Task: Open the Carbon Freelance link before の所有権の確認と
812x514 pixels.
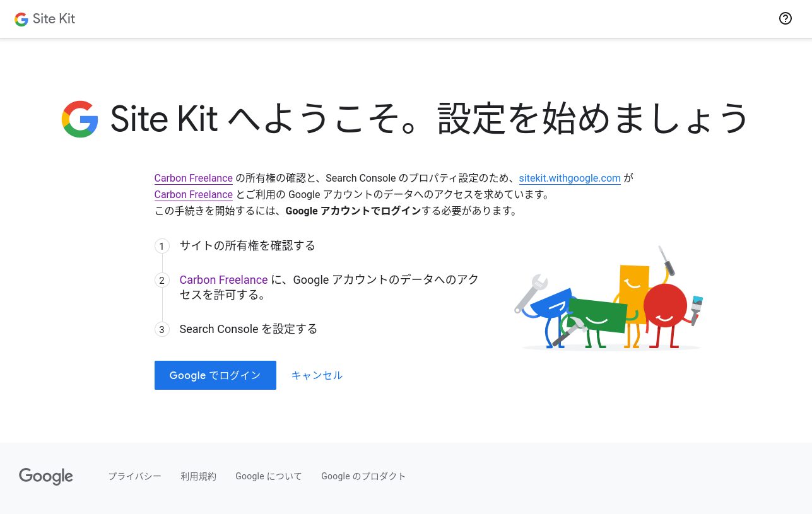Action: click(194, 178)
